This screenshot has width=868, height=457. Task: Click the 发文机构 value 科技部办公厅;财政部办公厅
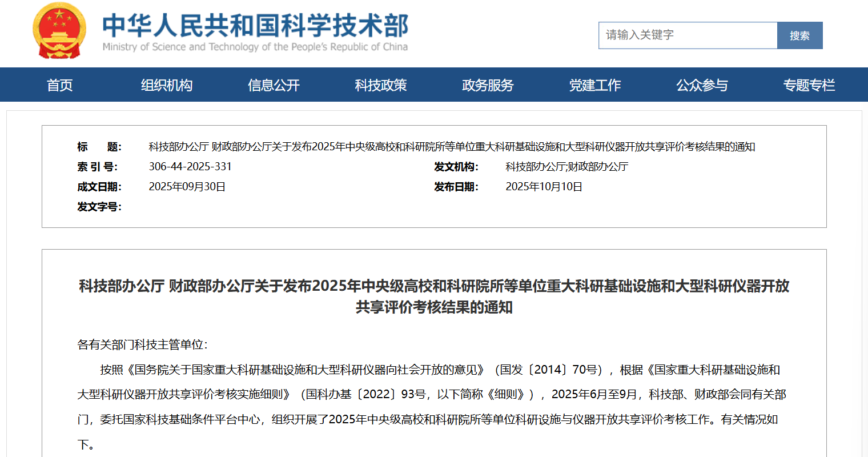tap(566, 167)
